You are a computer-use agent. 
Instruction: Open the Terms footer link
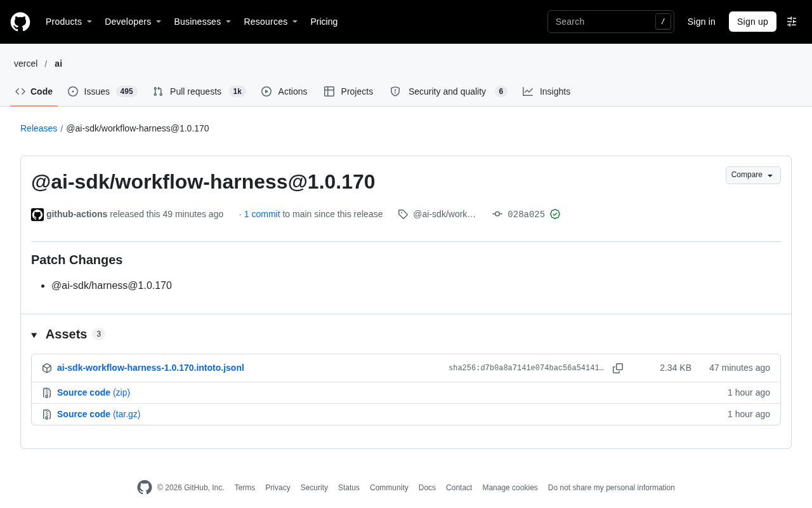click(245, 488)
